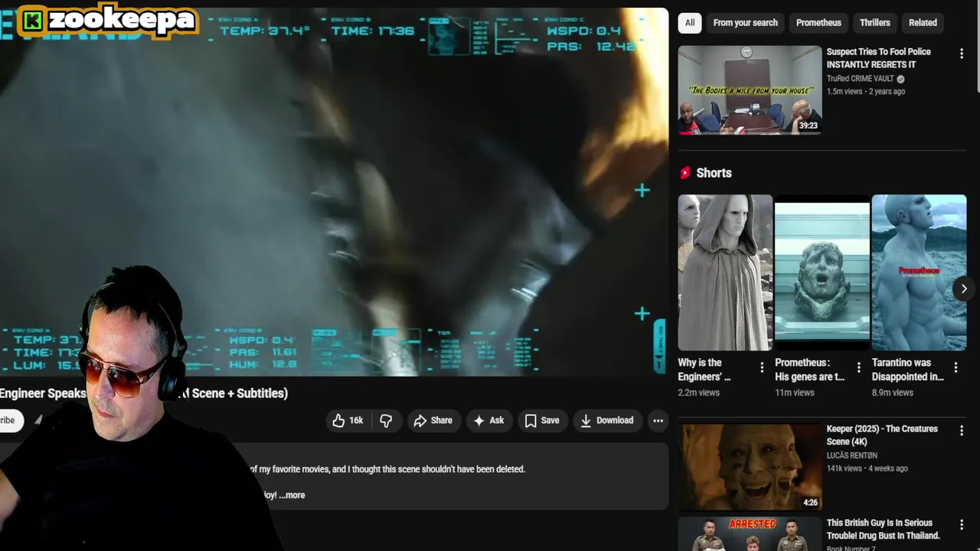Open options menu for Keeper (2025) video

pyautogui.click(x=962, y=432)
